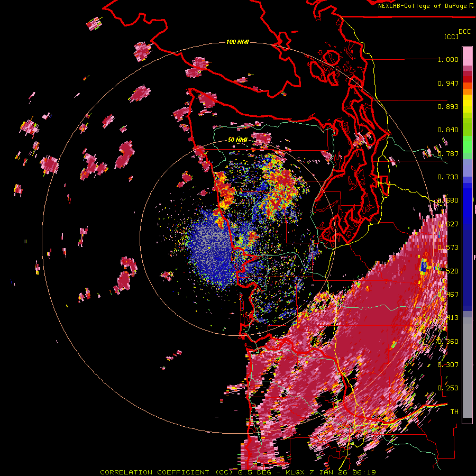Click the [CC] units label
The image size is (476, 476).
pyautogui.click(x=451, y=36)
